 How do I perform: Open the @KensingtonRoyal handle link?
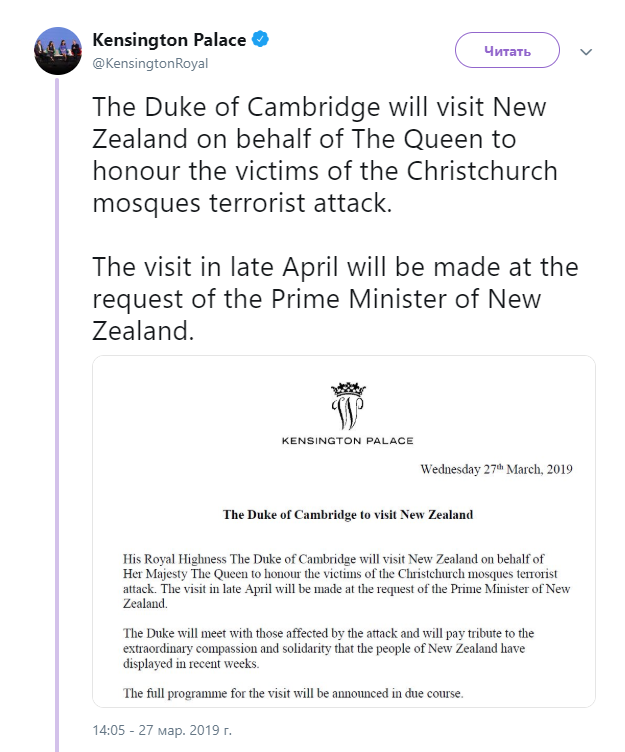click(150, 62)
